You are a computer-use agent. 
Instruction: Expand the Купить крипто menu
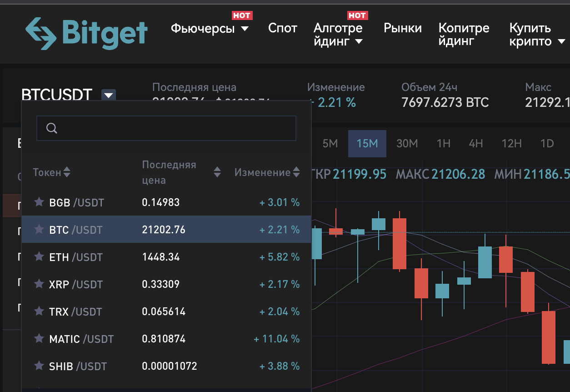pos(537,35)
